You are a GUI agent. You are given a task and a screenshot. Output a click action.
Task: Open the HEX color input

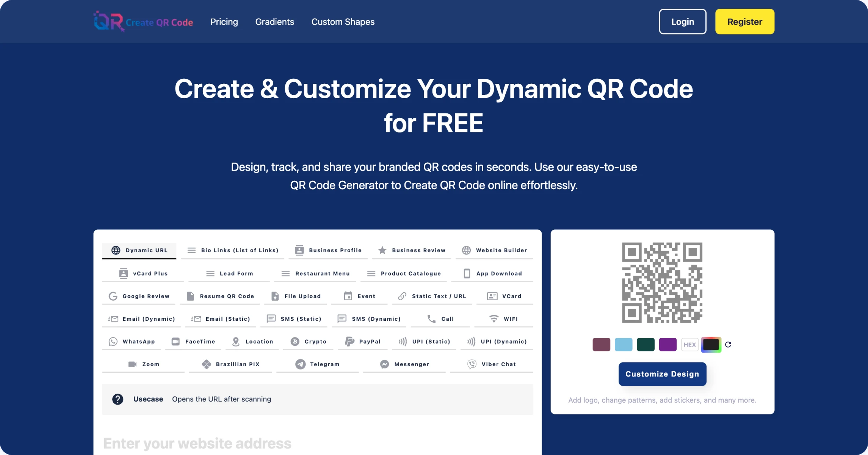(689, 345)
